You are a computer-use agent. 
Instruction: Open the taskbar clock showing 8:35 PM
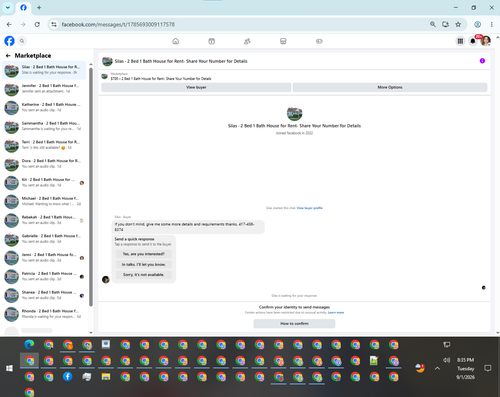tap(465, 368)
